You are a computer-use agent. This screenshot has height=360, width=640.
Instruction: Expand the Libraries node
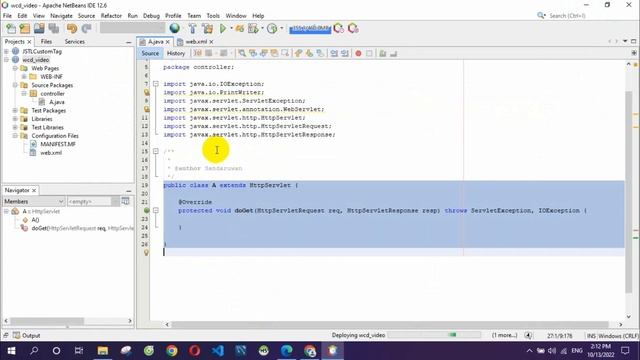pyautogui.click(x=15, y=119)
